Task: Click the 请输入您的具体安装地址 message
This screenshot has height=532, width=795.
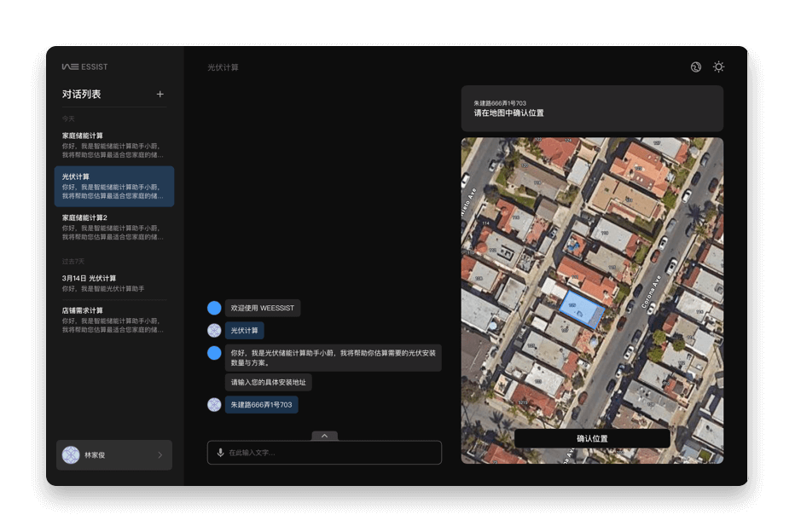Action: point(269,383)
